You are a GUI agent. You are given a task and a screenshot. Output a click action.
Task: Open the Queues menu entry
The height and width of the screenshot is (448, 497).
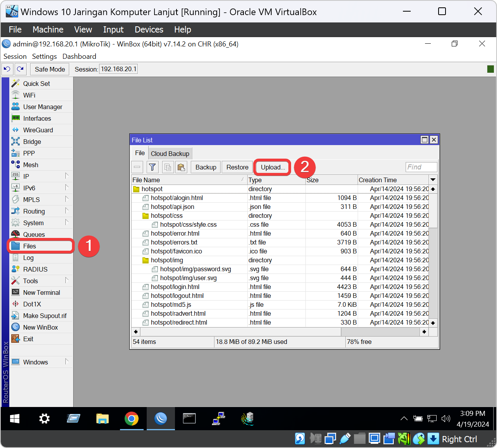click(41, 234)
